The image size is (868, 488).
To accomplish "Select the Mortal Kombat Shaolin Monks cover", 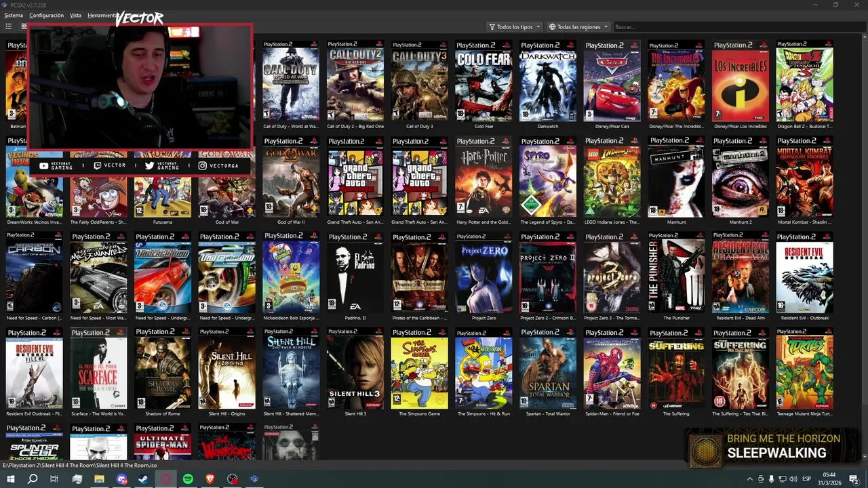I will pyautogui.click(x=804, y=177).
